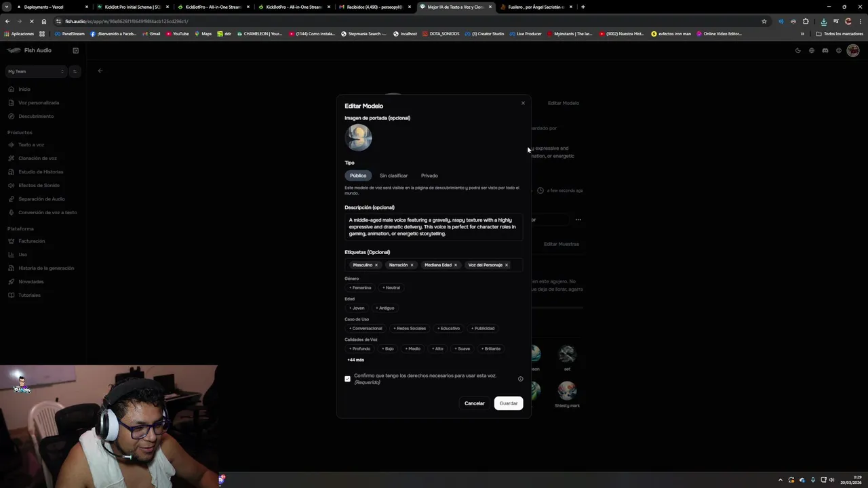Open Historia de la generación
The height and width of the screenshot is (488, 868).
coord(46,268)
